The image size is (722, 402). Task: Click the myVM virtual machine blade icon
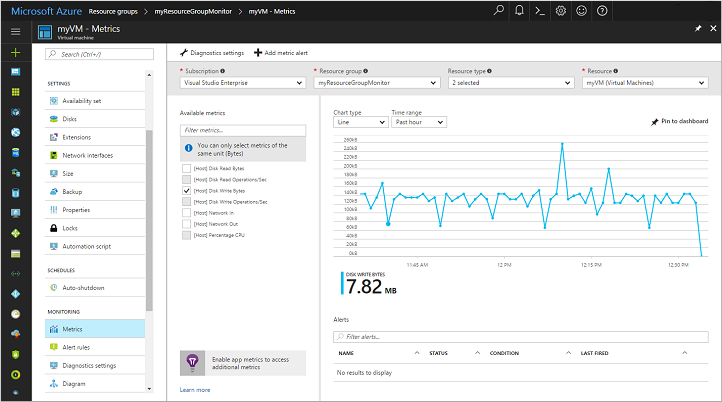(45, 32)
